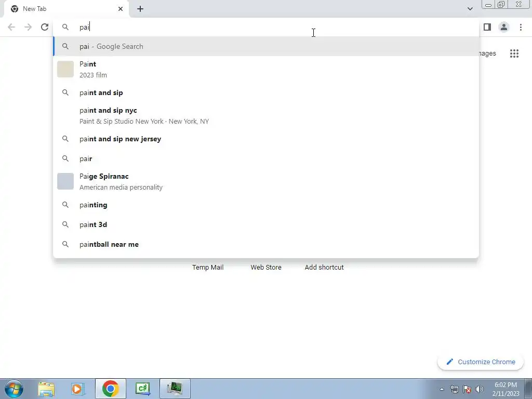Choose the Paige Spiranac suggestion
The height and width of the screenshot is (399, 532).
[266, 181]
